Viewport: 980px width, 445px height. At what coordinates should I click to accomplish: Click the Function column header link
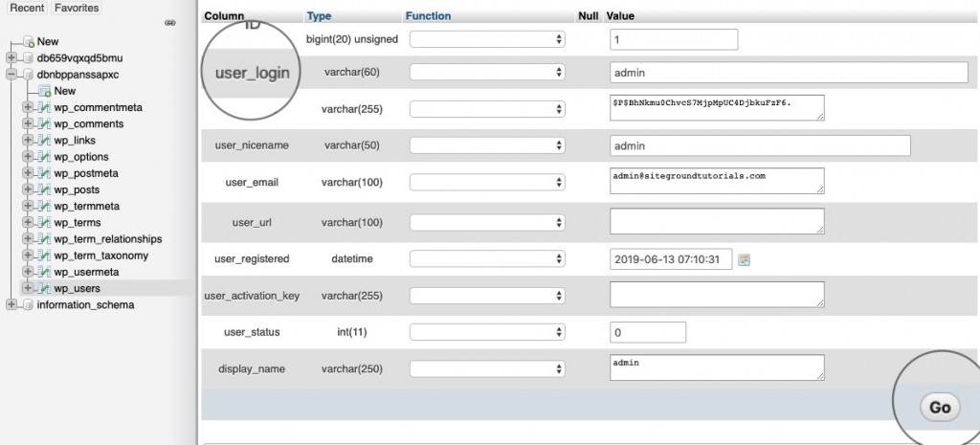(x=428, y=16)
